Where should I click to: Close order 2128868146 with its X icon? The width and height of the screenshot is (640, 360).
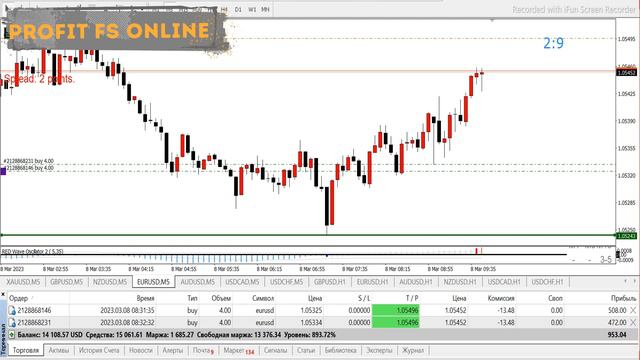click(x=633, y=310)
